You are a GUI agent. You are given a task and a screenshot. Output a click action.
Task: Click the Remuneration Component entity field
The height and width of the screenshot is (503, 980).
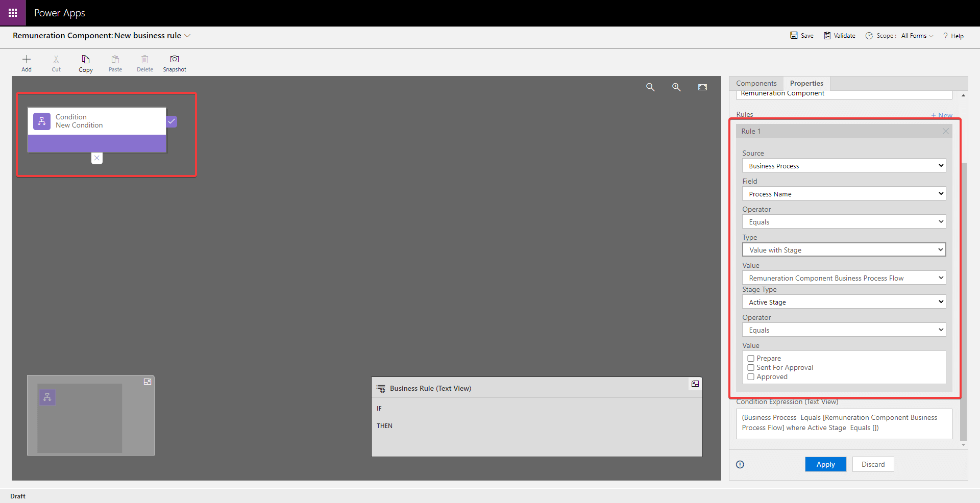(x=844, y=94)
